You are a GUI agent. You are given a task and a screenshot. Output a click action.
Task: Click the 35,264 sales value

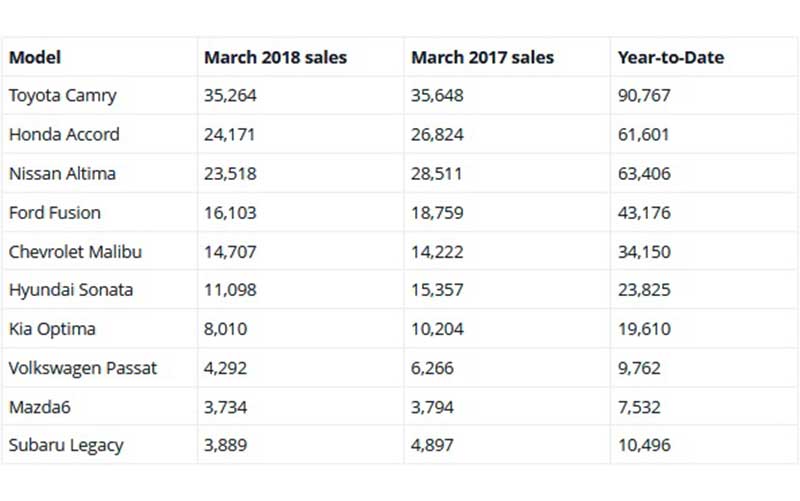click(230, 96)
